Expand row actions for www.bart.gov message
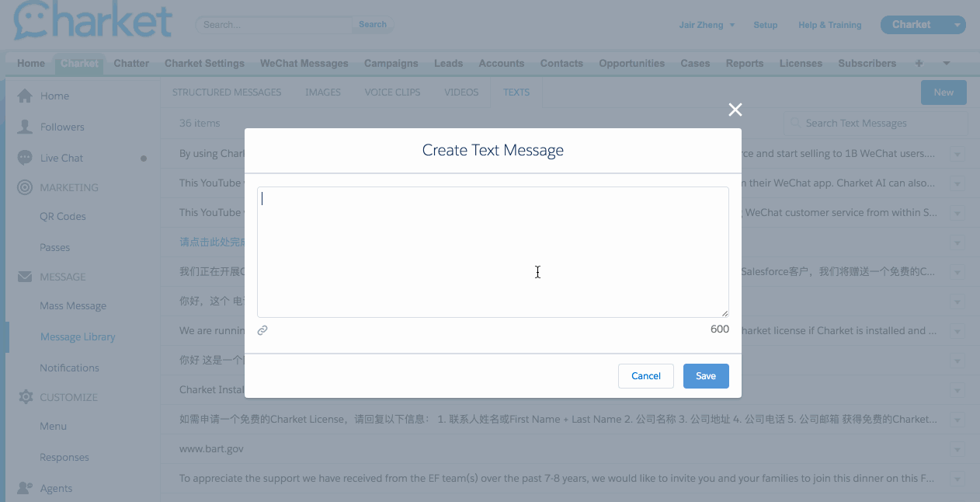 957,449
